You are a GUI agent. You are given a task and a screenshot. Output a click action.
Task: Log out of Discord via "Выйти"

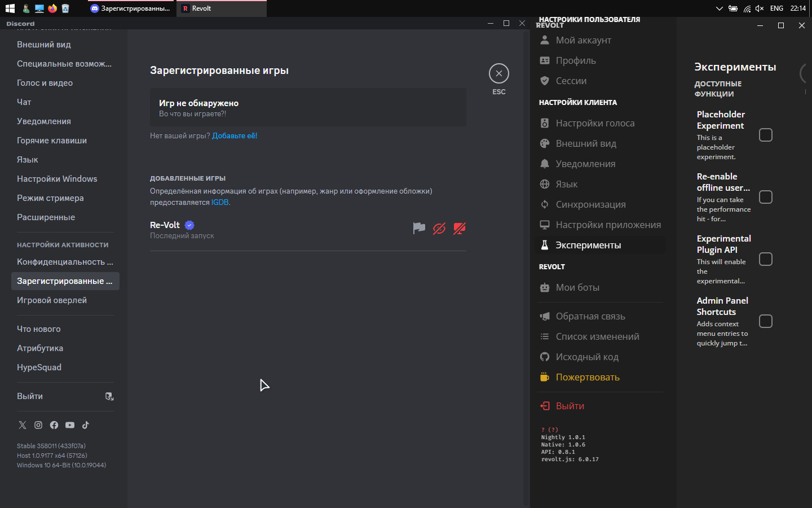[65, 396]
